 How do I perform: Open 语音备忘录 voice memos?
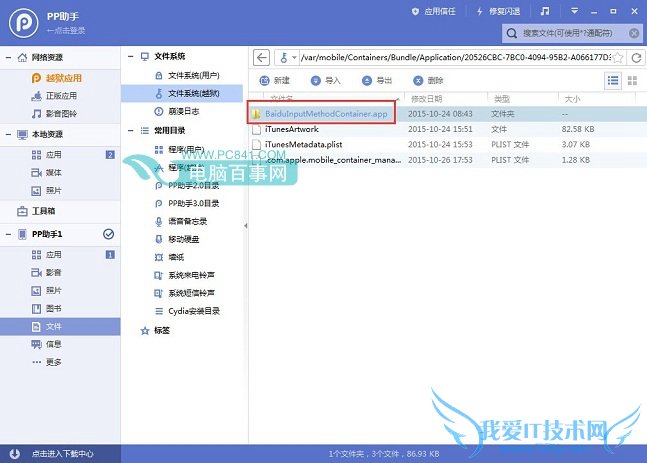click(181, 221)
